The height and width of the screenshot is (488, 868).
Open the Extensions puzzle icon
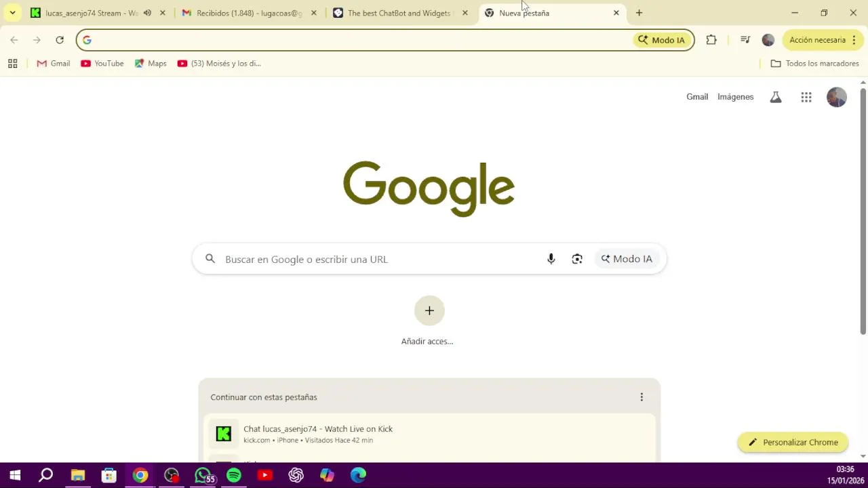click(x=711, y=40)
